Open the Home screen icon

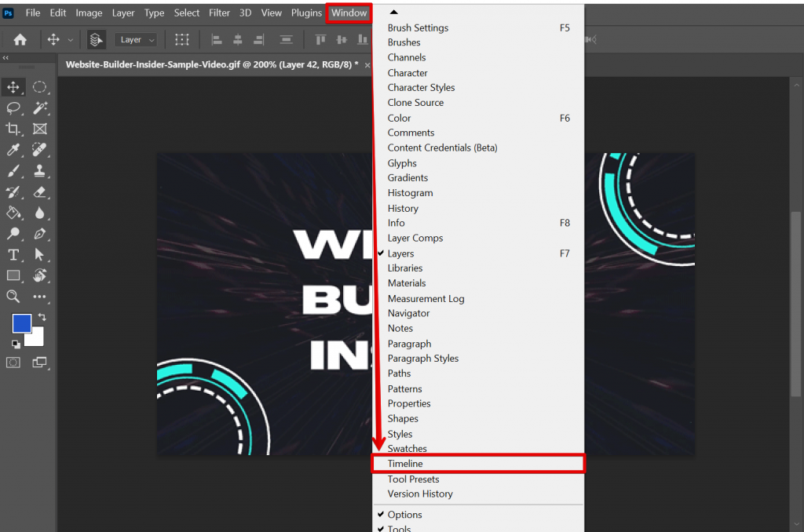(20, 39)
